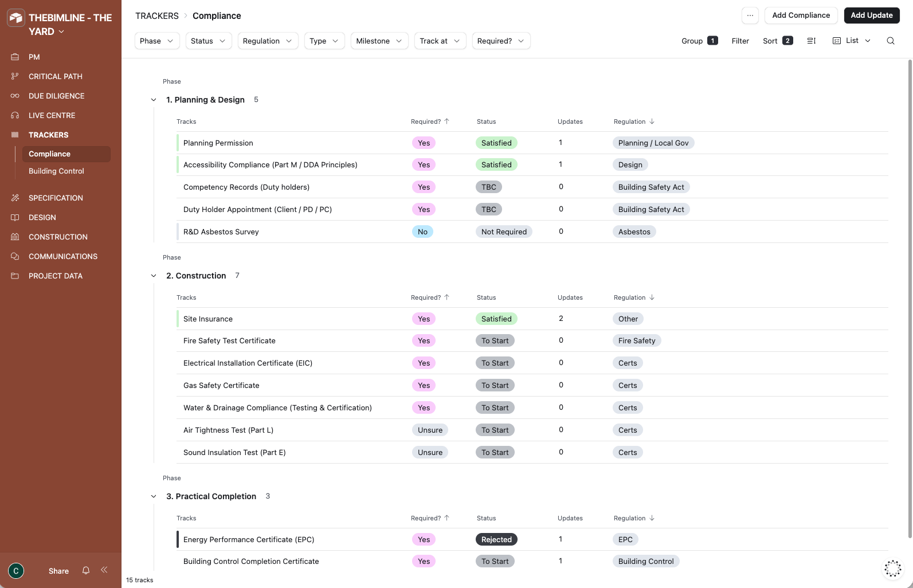Click the Planning / Local Gov regulation tag
This screenshot has height=588, width=913.
pos(653,143)
